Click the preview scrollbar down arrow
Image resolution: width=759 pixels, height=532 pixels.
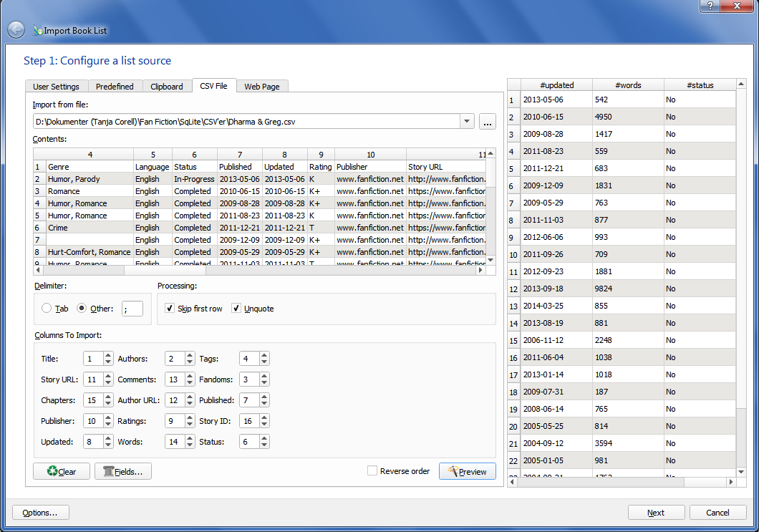tap(741, 471)
